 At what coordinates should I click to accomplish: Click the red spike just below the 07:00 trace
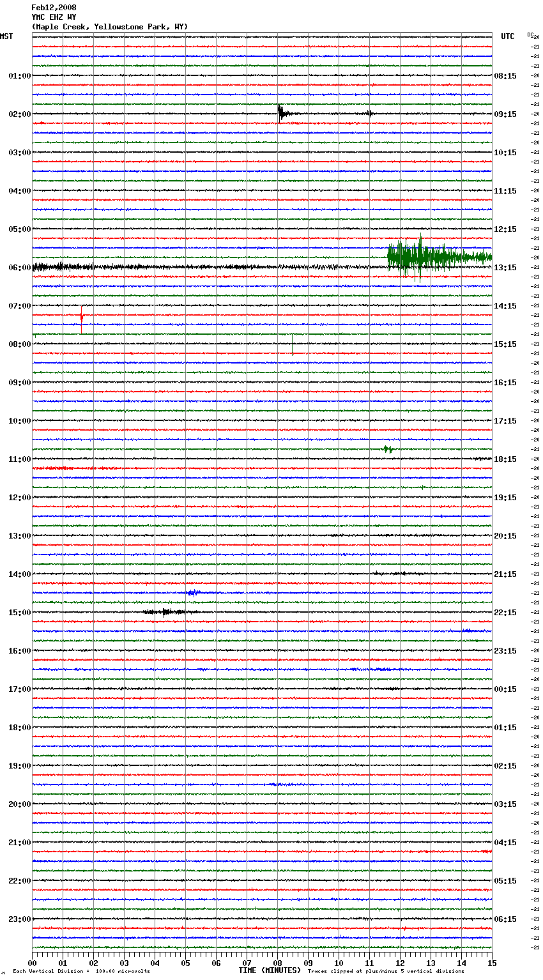(82, 318)
